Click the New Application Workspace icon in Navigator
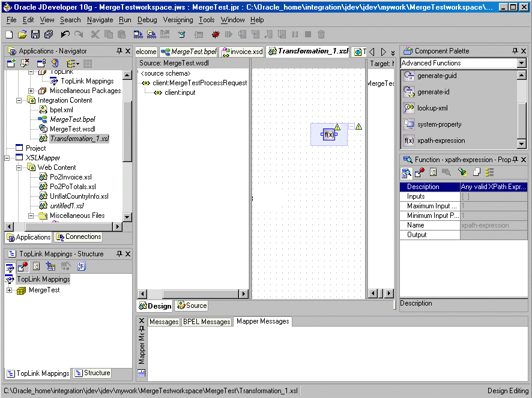532x398 pixels. 11,63
